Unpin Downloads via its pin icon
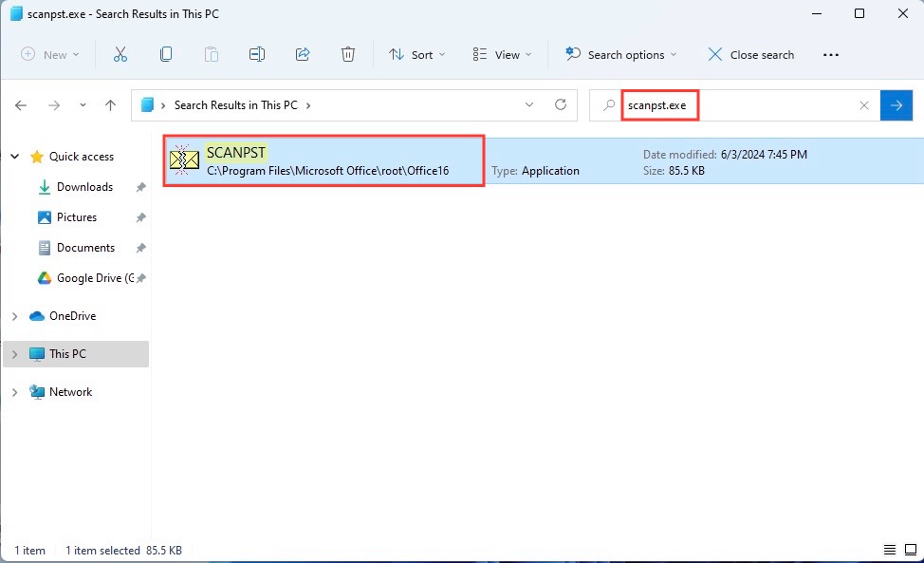Viewport: 924px width, 563px height. [140, 187]
